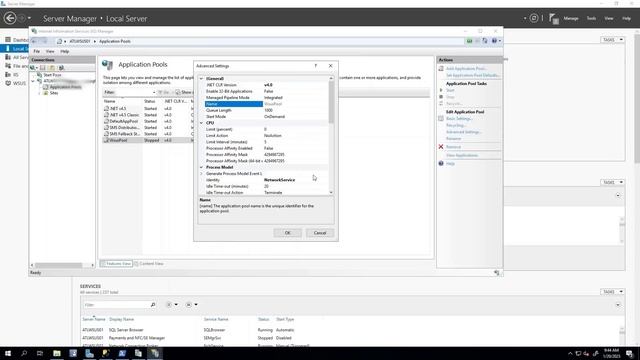The width and height of the screenshot is (640, 360).
Task: Open the top TASKS dropdown in Server Manager
Action: [x=612, y=40]
